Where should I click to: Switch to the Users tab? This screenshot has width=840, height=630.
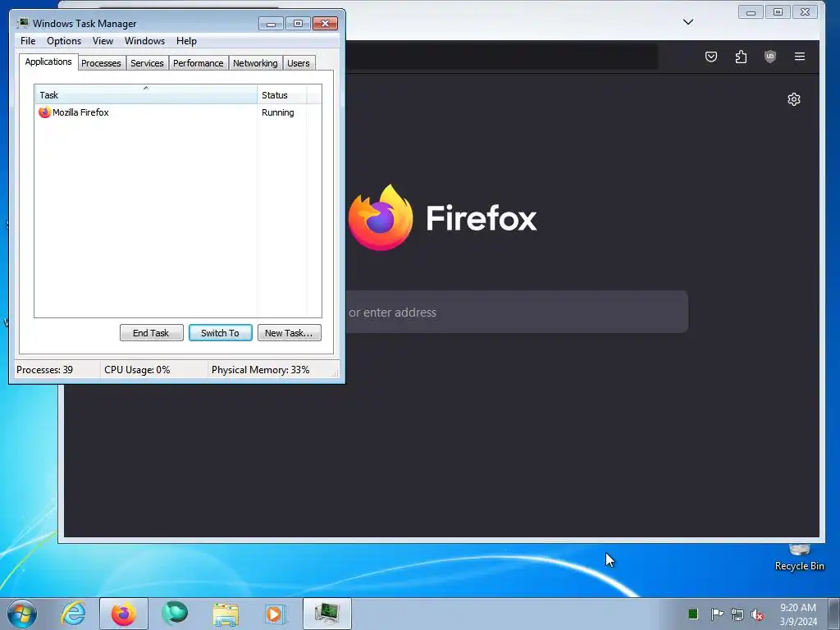pos(299,63)
